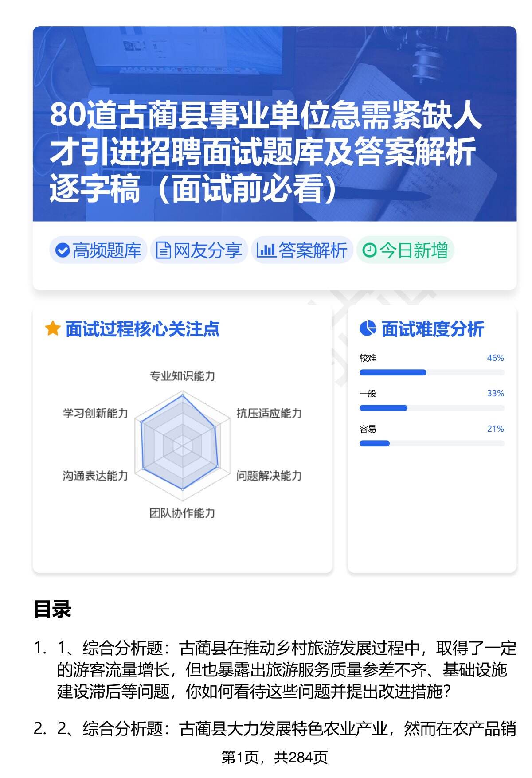Select the 高频题库 tag
This screenshot has height=778, width=532.
98,250
